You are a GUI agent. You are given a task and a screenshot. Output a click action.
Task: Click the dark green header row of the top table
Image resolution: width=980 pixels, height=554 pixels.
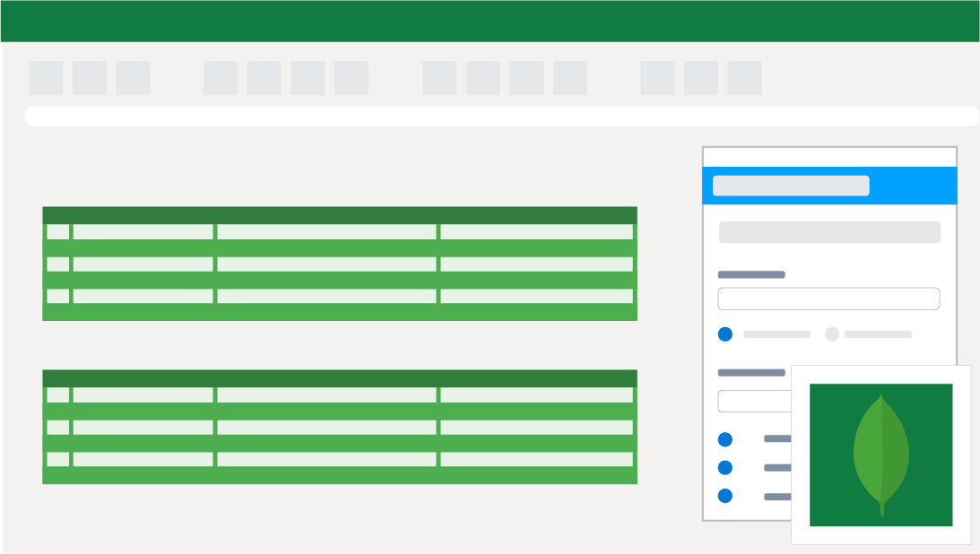pyautogui.click(x=339, y=215)
